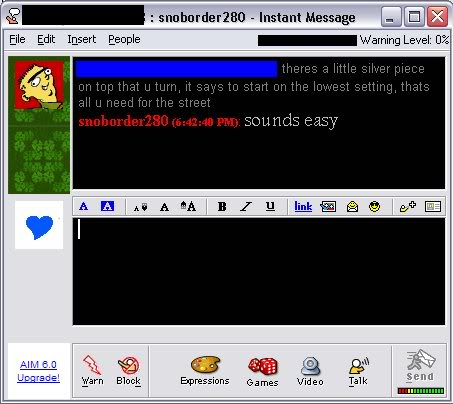Follow the AIM 6.0 Upgrade link

pyautogui.click(x=38, y=371)
